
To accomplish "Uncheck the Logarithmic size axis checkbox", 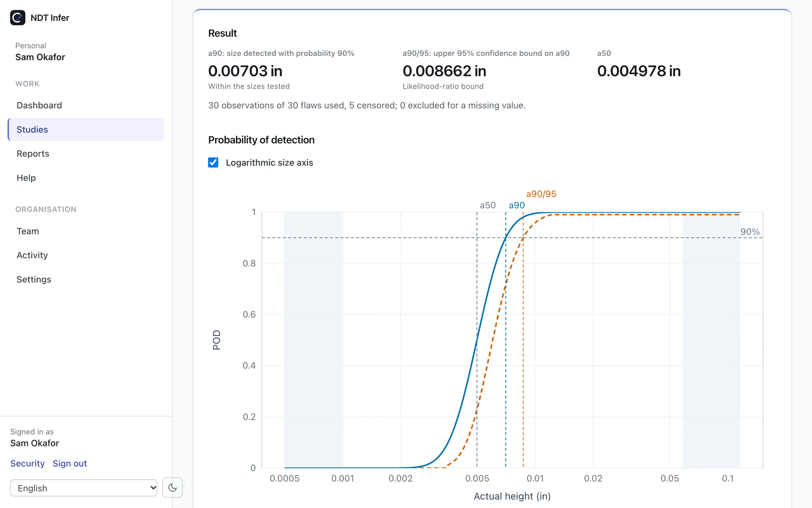I will (213, 163).
